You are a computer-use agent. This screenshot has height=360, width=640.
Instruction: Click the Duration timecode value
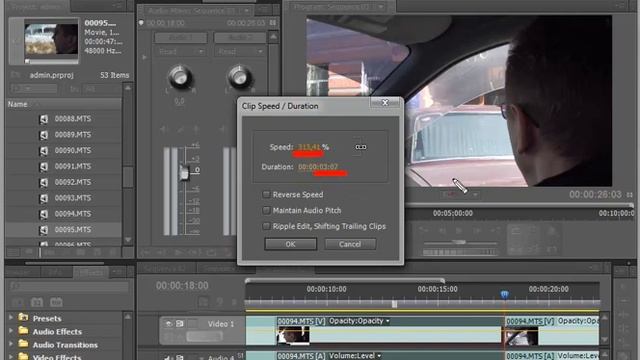318,167
